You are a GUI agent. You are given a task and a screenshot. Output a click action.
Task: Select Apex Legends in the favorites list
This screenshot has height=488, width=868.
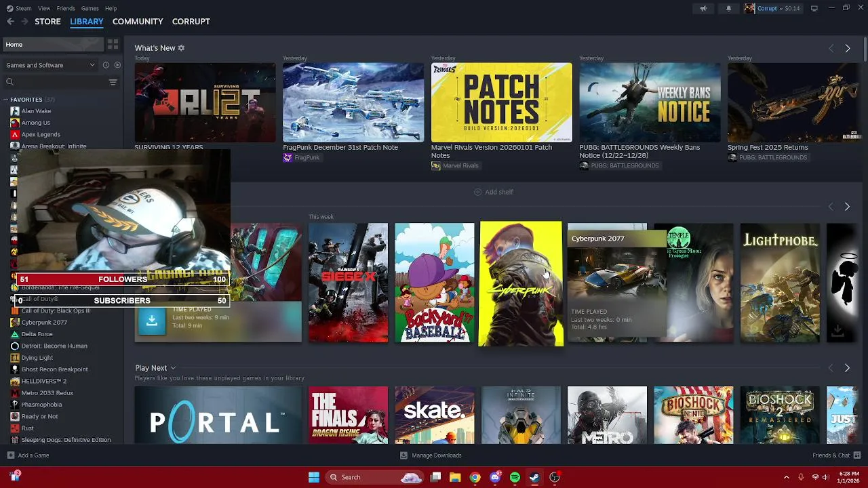(x=41, y=134)
